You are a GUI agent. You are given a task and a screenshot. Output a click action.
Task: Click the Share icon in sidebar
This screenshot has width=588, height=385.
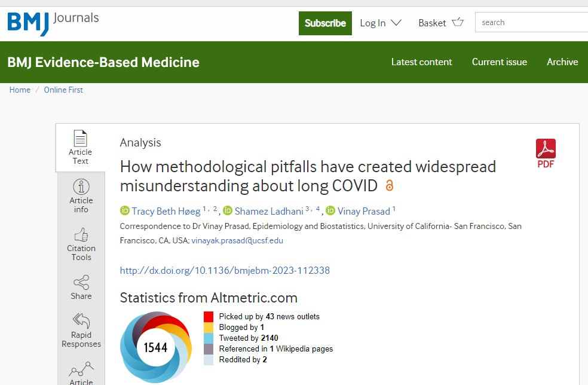81,282
